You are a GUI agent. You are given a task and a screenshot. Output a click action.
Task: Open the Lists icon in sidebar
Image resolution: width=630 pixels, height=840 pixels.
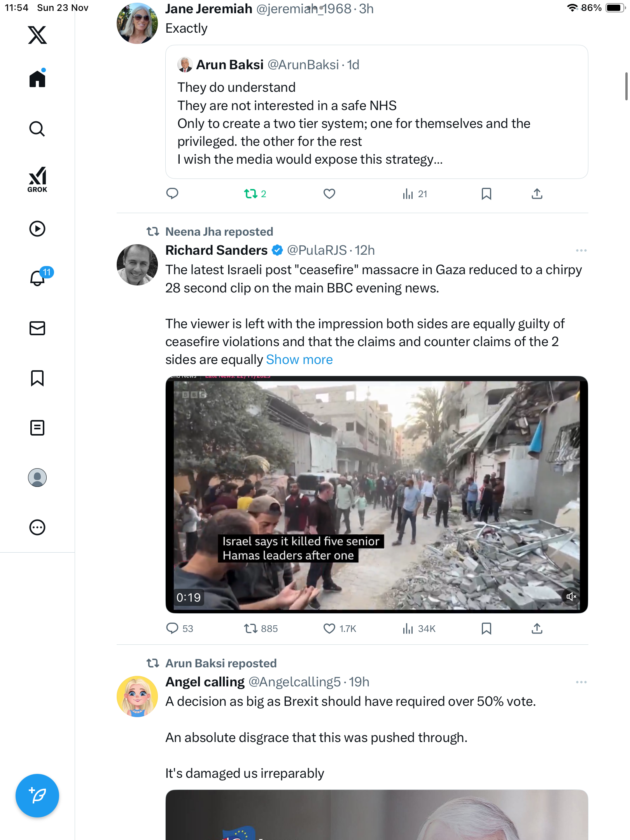[37, 428]
